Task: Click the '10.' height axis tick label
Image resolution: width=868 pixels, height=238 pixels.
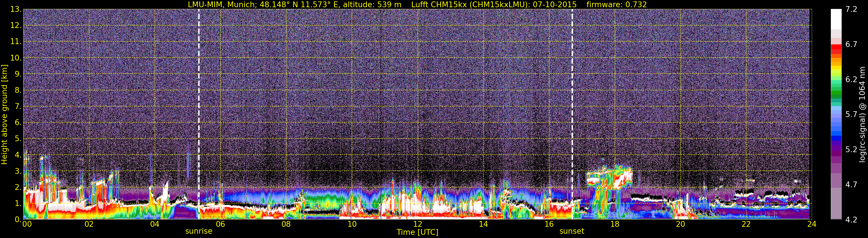Action: click(16, 58)
